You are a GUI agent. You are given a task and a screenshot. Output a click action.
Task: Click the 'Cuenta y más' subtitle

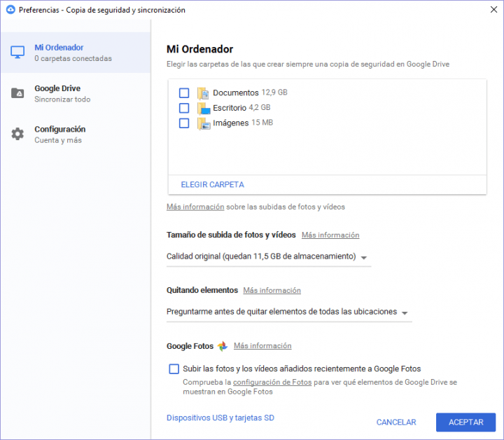tap(58, 140)
